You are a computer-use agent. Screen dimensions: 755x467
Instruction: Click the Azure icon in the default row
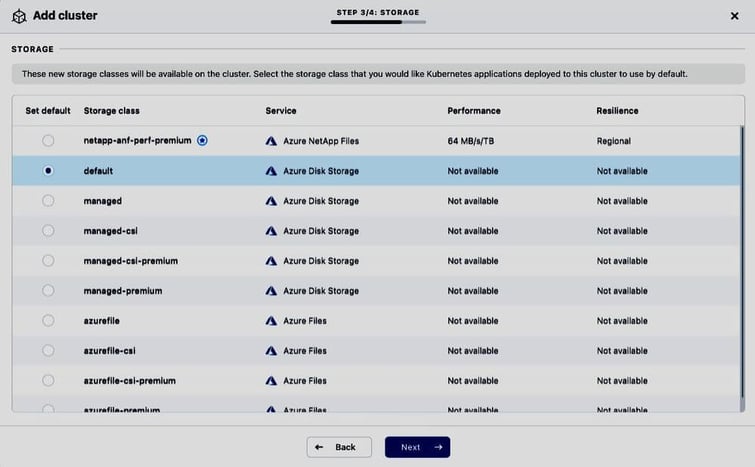[x=271, y=171]
